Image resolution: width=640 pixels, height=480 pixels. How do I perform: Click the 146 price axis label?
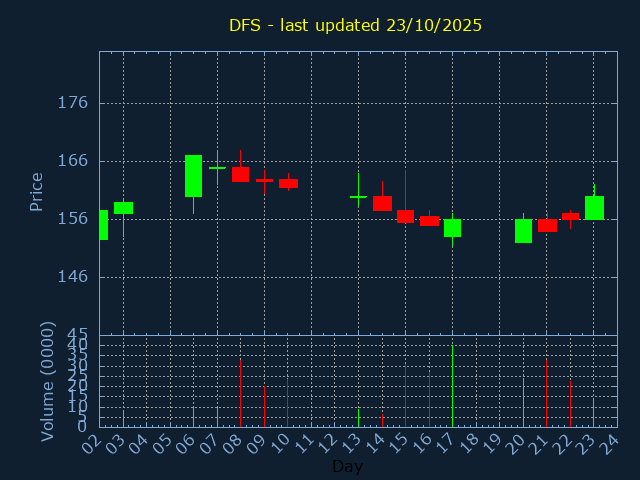click(73, 277)
